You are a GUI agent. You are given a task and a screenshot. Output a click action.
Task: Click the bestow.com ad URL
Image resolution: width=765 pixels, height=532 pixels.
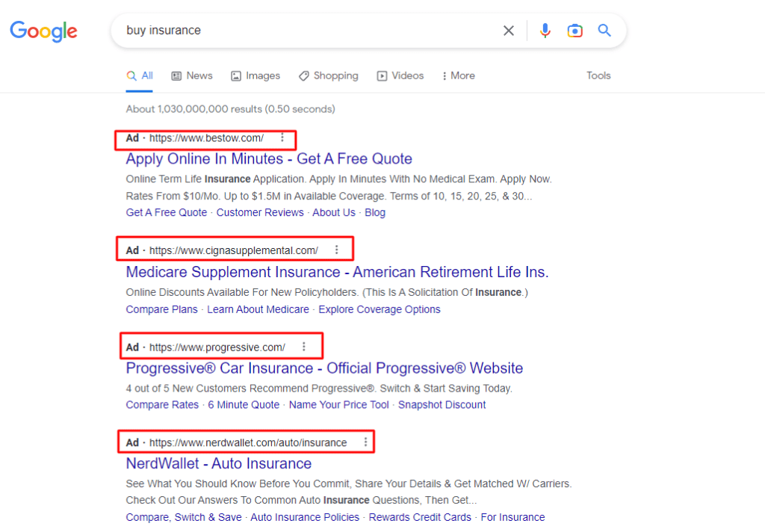206,138
